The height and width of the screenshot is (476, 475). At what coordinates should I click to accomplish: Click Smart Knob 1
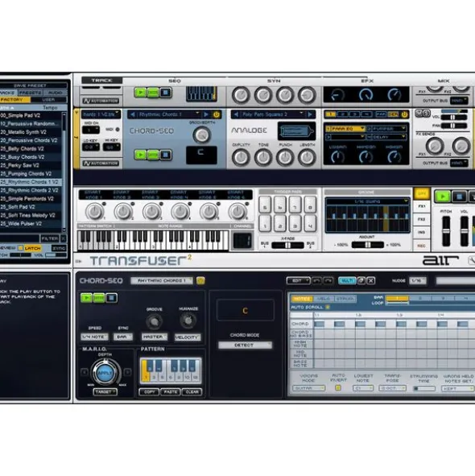95,211
